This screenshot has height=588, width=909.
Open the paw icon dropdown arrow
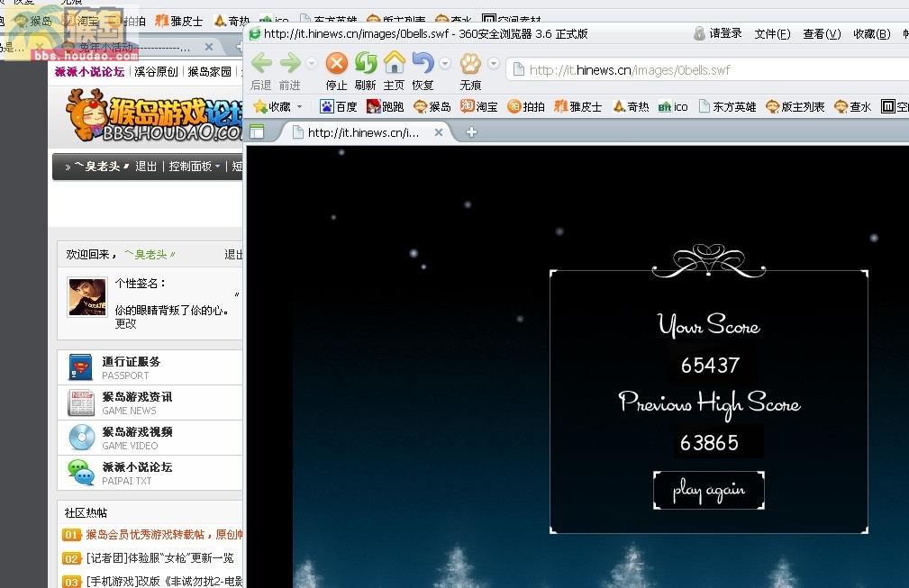(x=494, y=62)
